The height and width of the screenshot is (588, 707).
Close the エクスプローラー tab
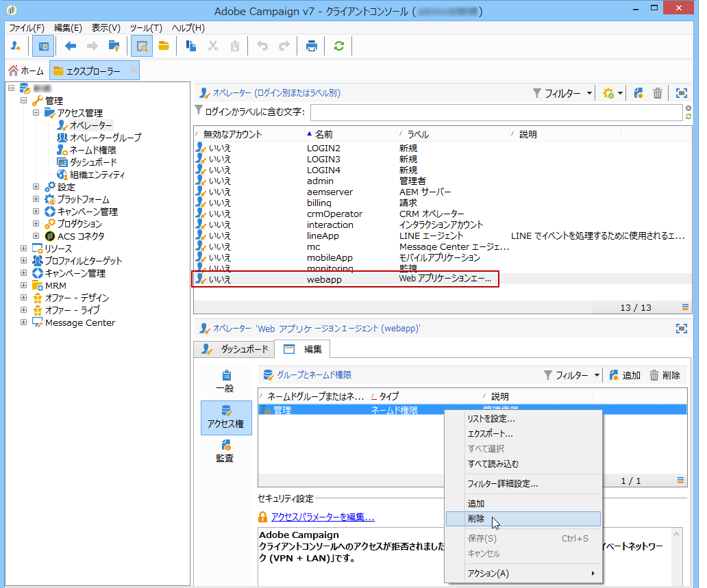click(x=134, y=71)
